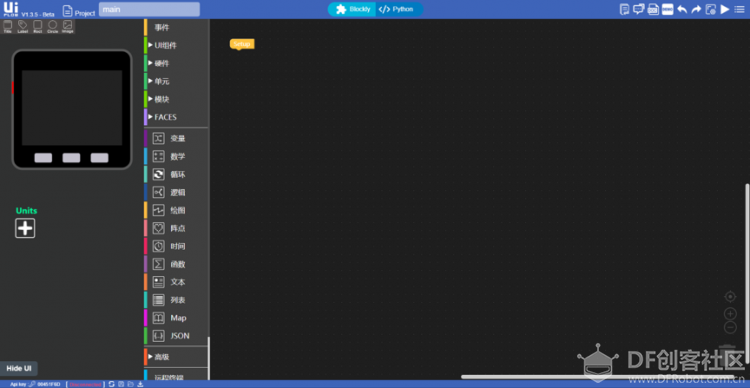This screenshot has height=388, width=750.
Task: Open the 绘图 block category
Action: pyautogui.click(x=176, y=210)
